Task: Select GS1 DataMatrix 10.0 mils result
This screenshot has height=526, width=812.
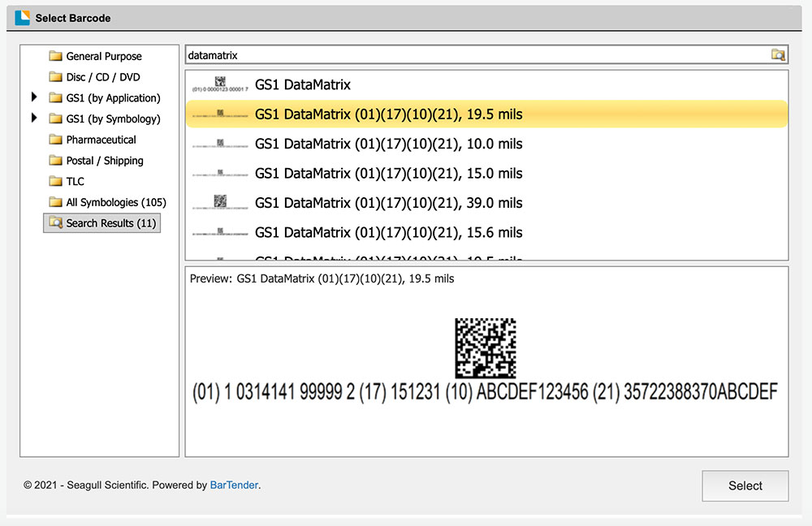Action: (486, 144)
